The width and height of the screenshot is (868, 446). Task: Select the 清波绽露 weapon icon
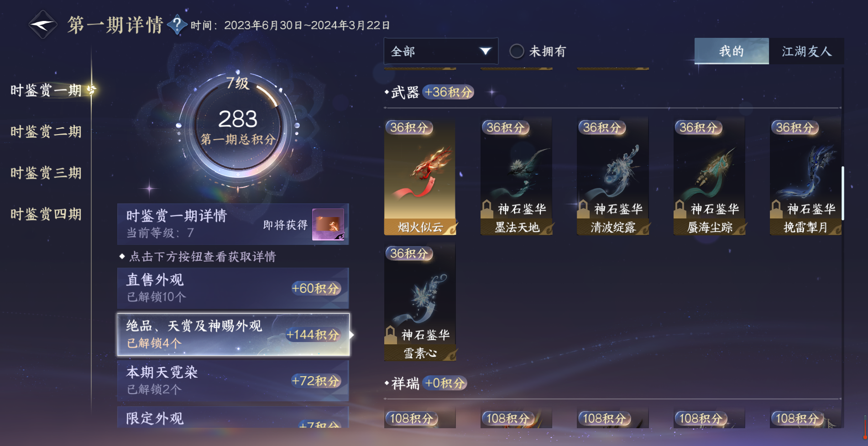[613, 177]
